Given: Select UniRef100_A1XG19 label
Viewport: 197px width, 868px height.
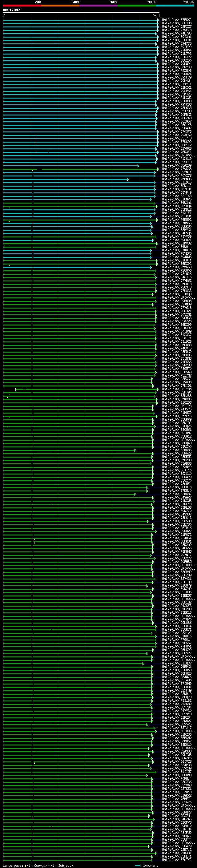Looking at the screenshot, I should tap(177, 159).
